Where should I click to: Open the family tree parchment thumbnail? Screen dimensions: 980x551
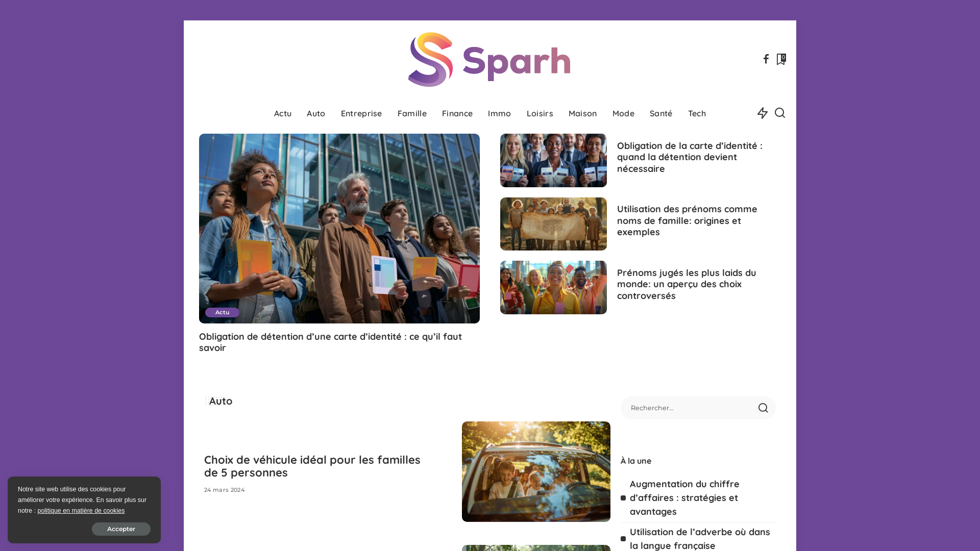(553, 224)
